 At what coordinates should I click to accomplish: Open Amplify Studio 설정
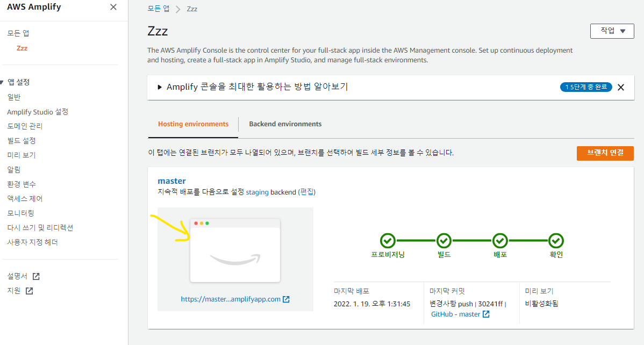(38, 112)
